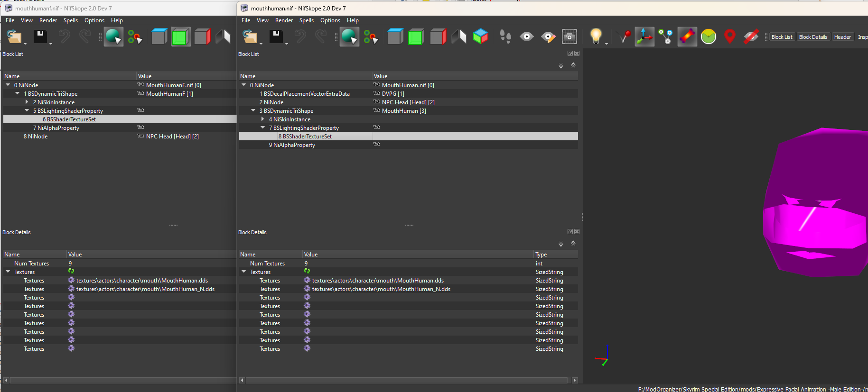Open the Load file icon in mouthhuman.nif window
The width and height of the screenshot is (868, 392).
coord(250,36)
